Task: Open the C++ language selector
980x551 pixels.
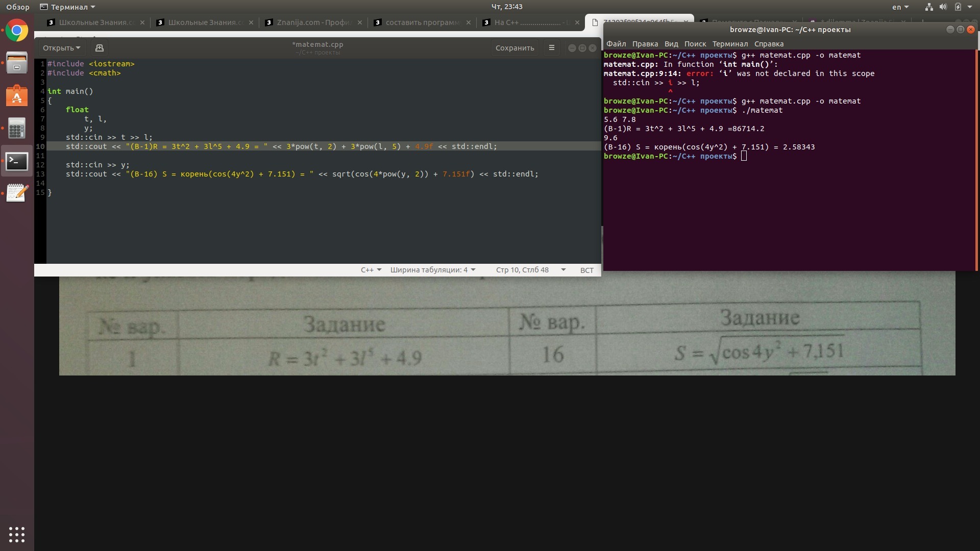Action: pos(371,270)
